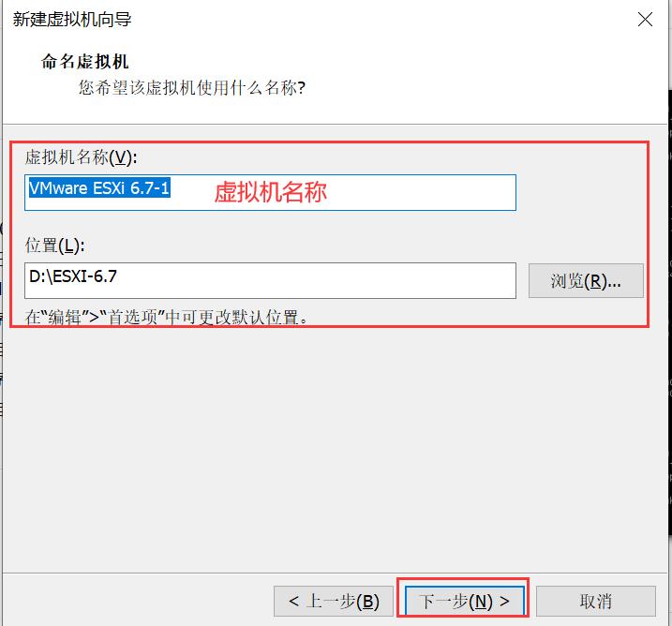Click the default location hint text
Screen dimensions: 672x626
pyautogui.click(x=166, y=318)
